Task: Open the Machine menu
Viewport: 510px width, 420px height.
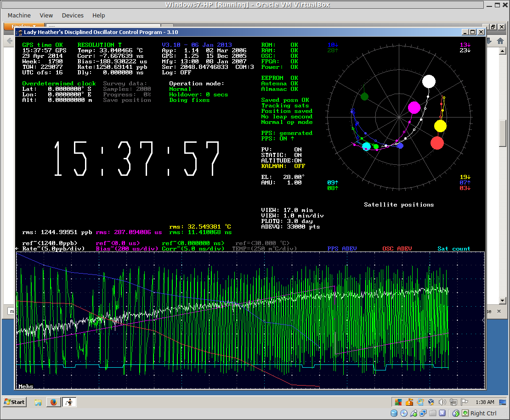Action: point(19,15)
